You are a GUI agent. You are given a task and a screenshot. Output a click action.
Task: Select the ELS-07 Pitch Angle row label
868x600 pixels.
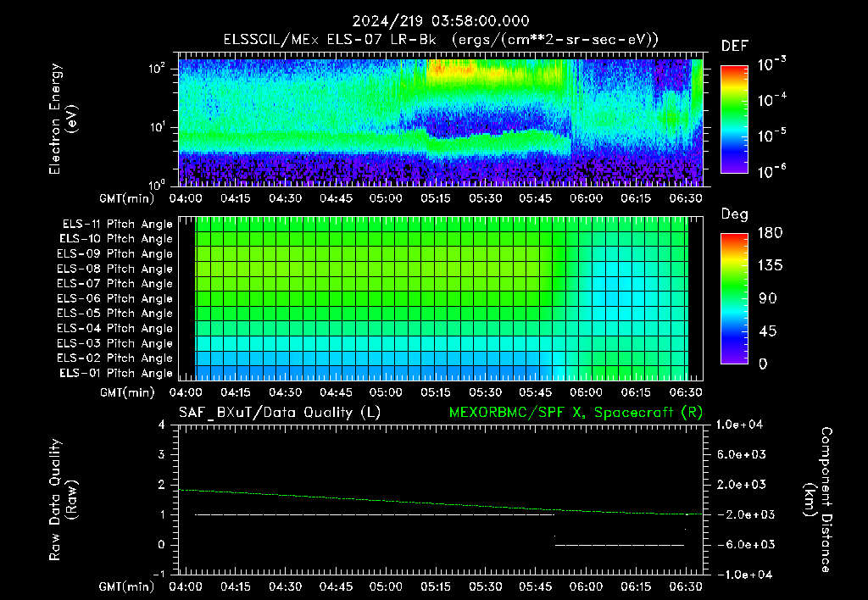(x=114, y=284)
